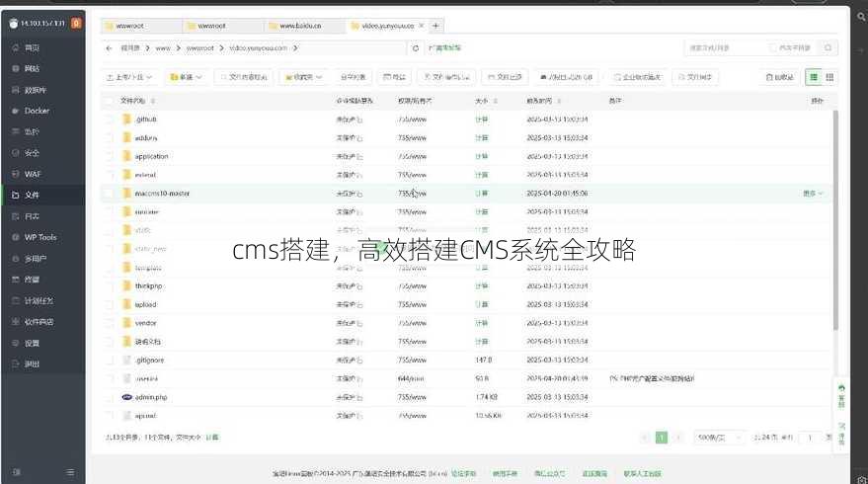Click the refresh icon after the path bar
The width and height of the screenshot is (868, 484).
[x=416, y=48]
